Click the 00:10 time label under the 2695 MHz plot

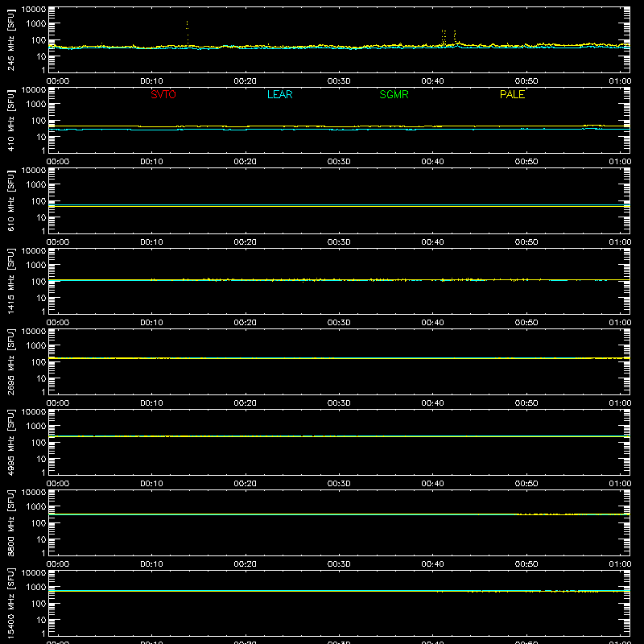(151, 403)
